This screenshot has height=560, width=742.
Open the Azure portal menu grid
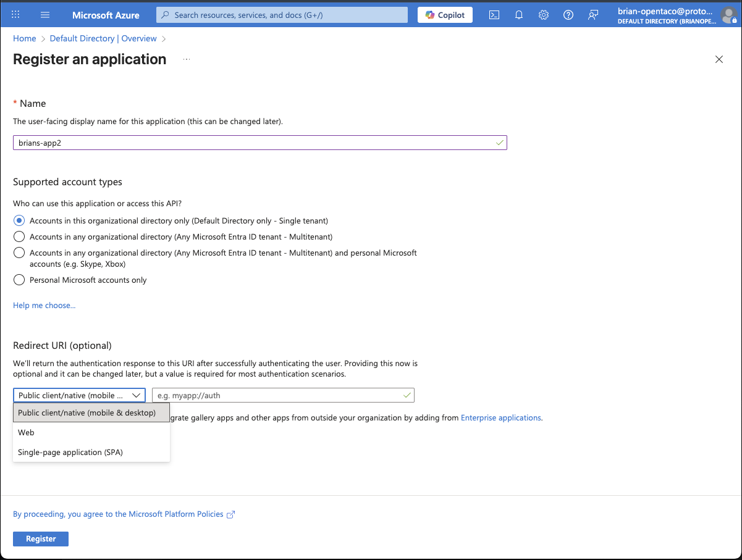[x=16, y=14]
